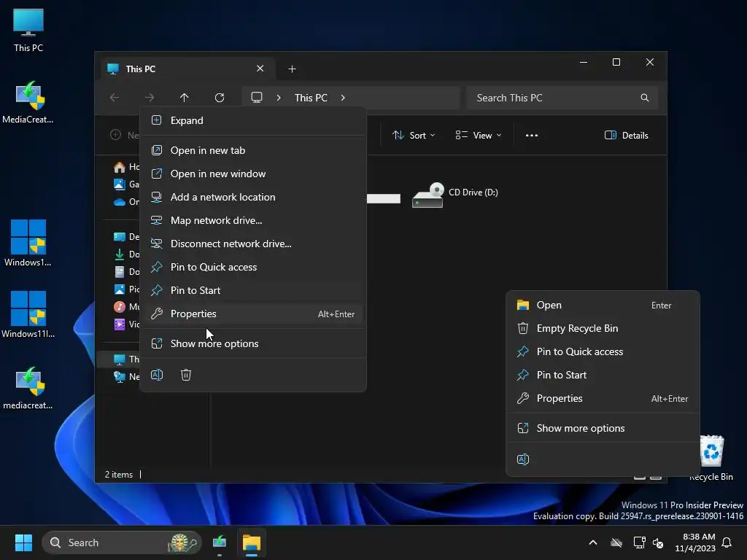747x560 pixels.
Task: Refresh the This PC view
Action: [220, 98]
